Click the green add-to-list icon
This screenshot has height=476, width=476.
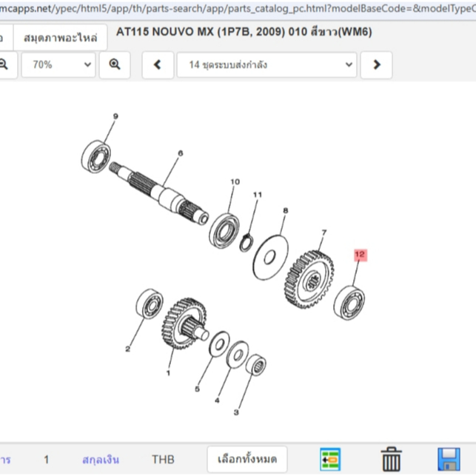(330, 459)
